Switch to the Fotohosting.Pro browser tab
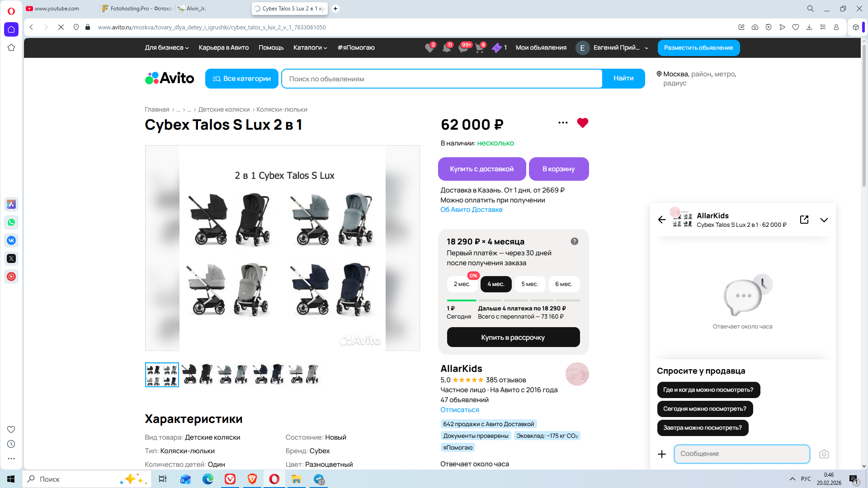This screenshot has width=868, height=488. pos(137,9)
